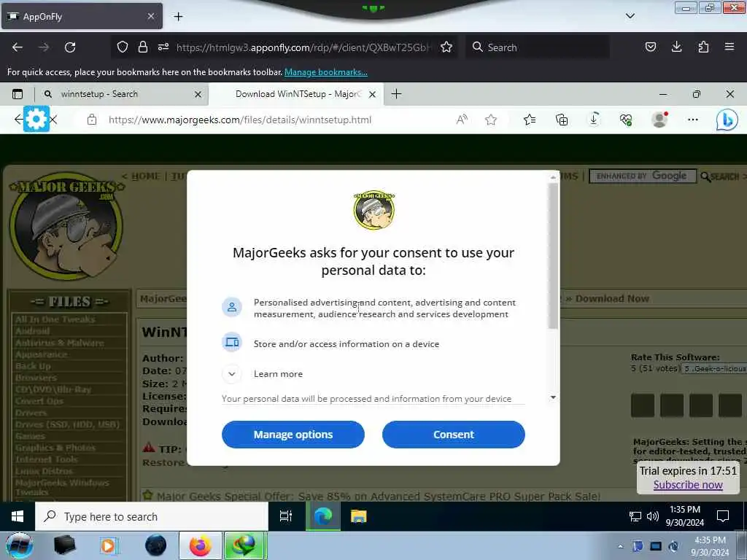Open the Manage bookmarks link
747x560 pixels.
pyautogui.click(x=326, y=72)
